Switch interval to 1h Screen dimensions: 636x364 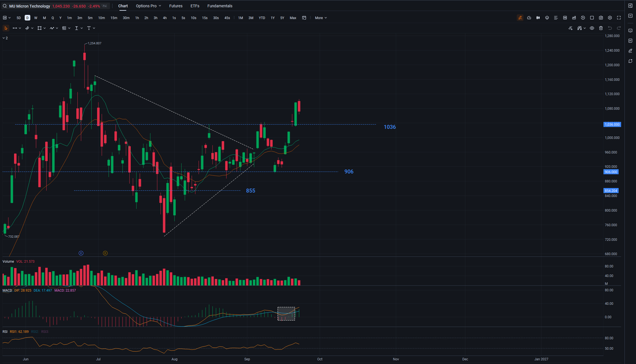(137, 17)
